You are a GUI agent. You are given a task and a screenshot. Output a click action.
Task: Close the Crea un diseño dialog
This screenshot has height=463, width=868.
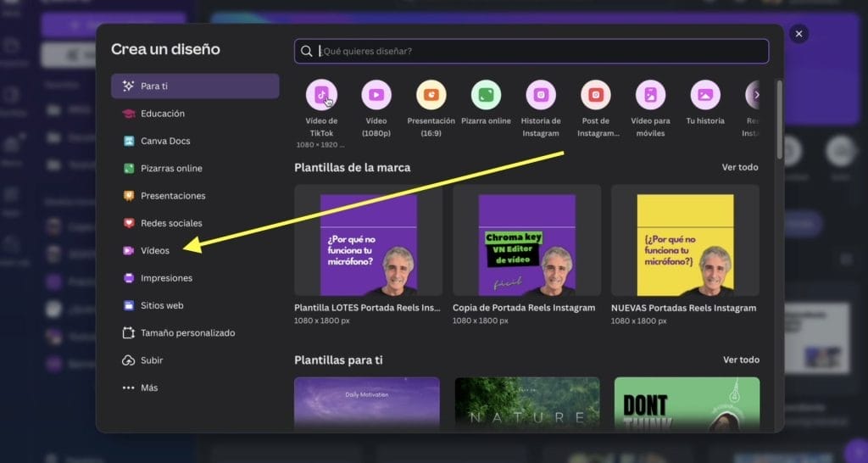[798, 33]
